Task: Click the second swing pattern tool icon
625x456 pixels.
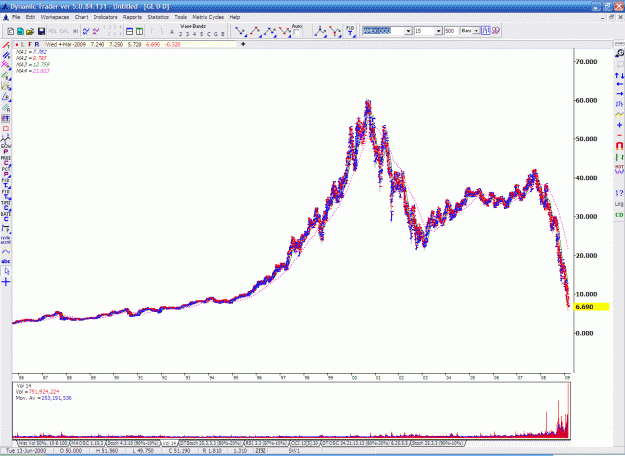Action: coord(256,31)
